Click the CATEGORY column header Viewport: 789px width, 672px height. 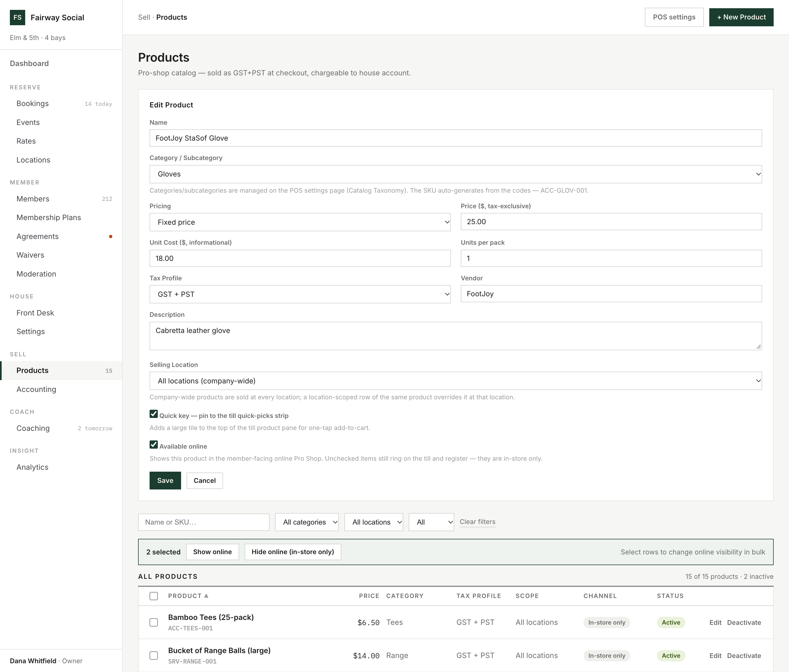coord(405,596)
